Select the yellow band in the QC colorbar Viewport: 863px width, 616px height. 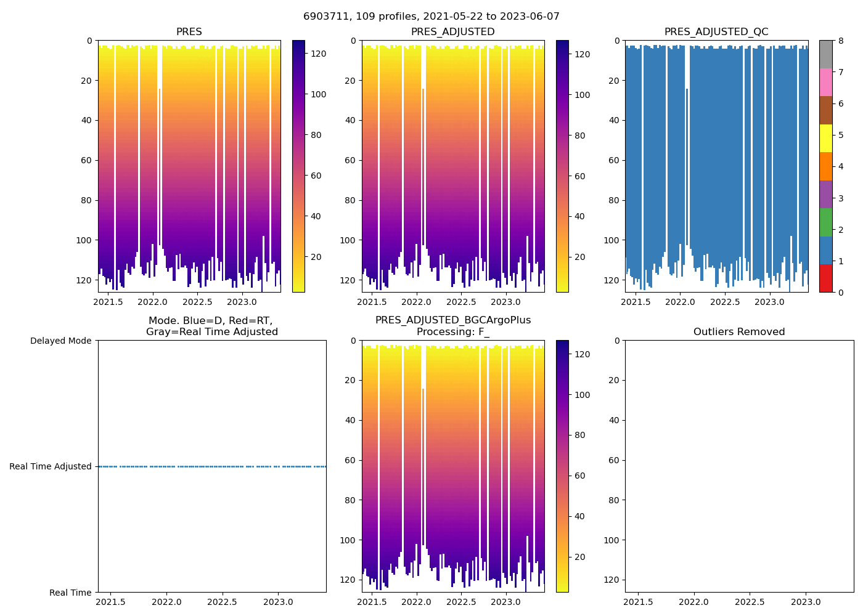[x=825, y=138]
